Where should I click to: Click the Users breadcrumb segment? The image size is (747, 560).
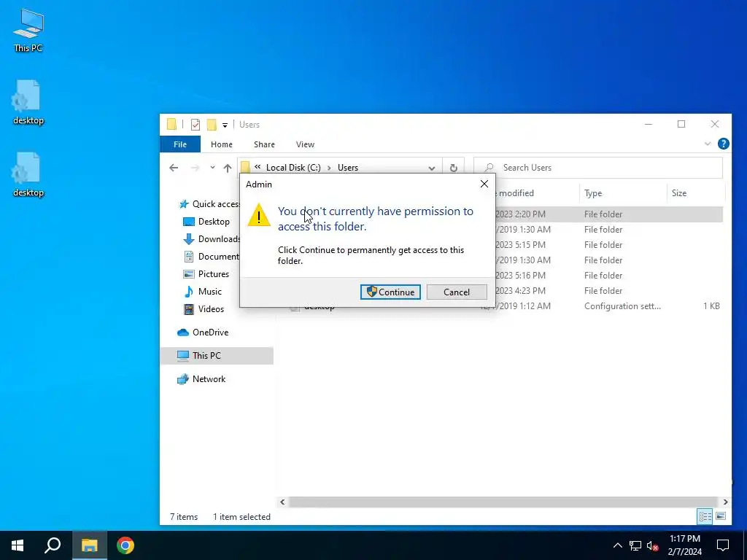(x=348, y=168)
